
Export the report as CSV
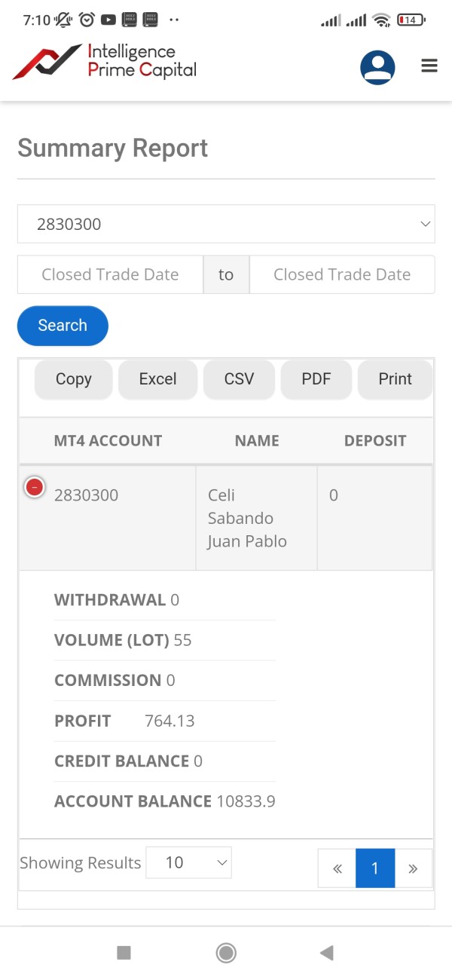pyautogui.click(x=239, y=379)
